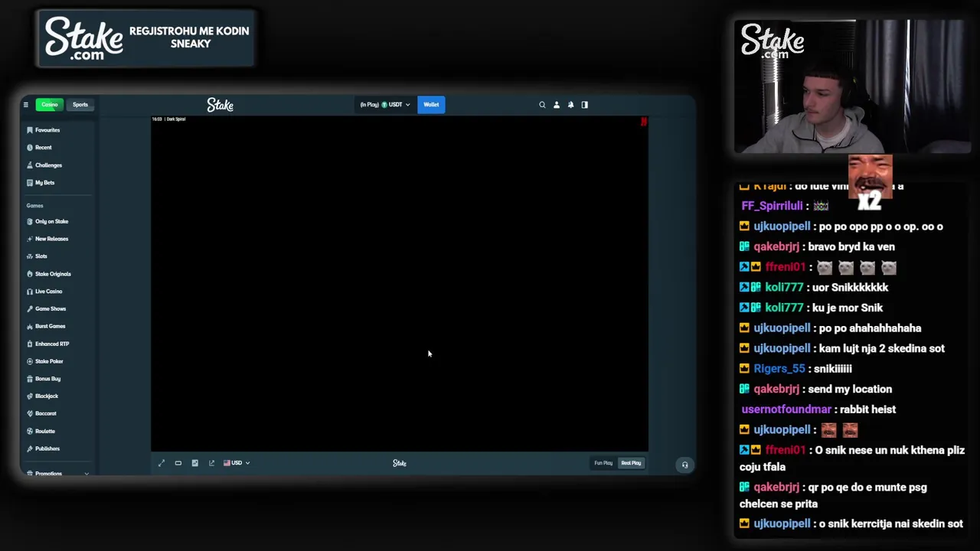Select Only on Stake games
The width and height of the screenshot is (980, 551).
[x=57, y=221]
